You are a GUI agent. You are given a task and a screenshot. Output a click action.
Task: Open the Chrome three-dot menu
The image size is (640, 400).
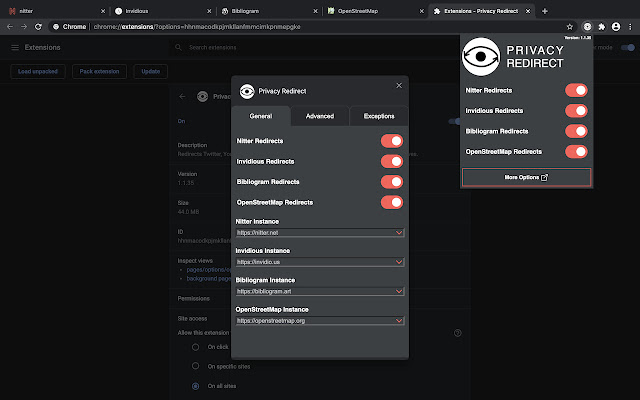(630, 26)
